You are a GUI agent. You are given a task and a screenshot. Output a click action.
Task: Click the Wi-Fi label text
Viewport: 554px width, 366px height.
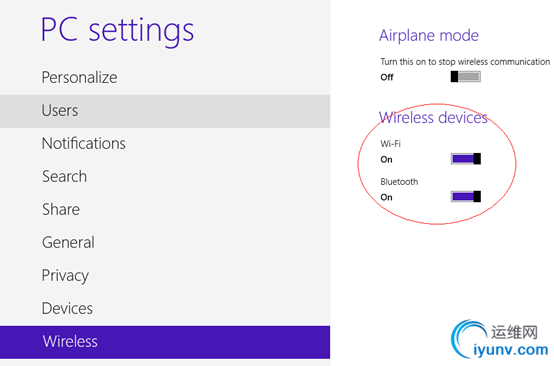[x=390, y=144]
